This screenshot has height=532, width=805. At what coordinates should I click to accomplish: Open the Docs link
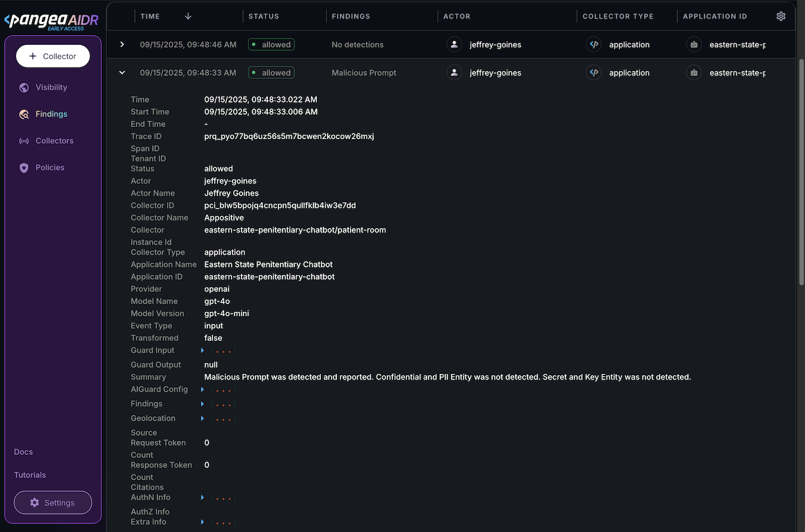(23, 452)
